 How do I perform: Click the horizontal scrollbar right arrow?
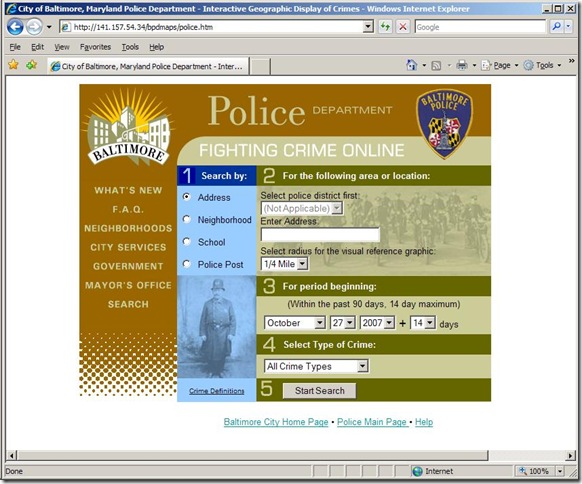(570, 455)
